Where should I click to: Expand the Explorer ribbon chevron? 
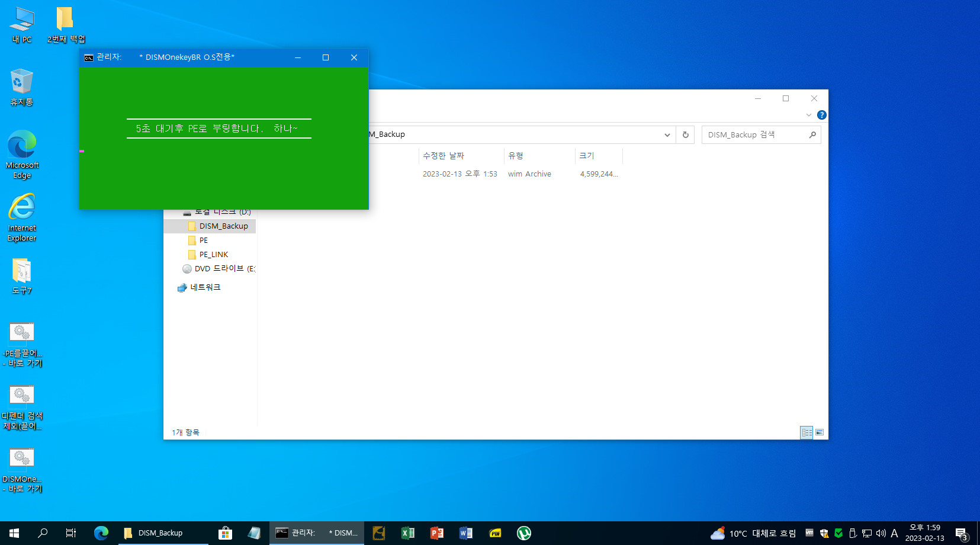809,115
